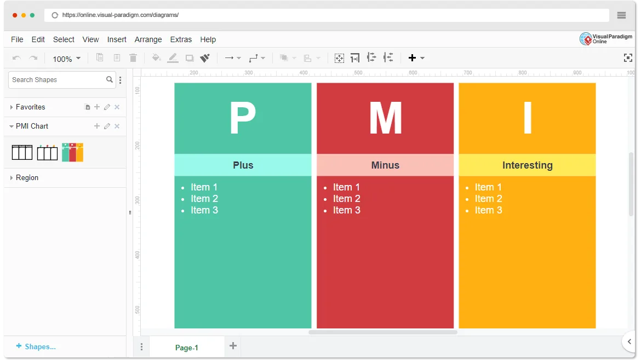Click the add plus icon in Favorites
This screenshot has height=364, width=641.
tap(97, 107)
